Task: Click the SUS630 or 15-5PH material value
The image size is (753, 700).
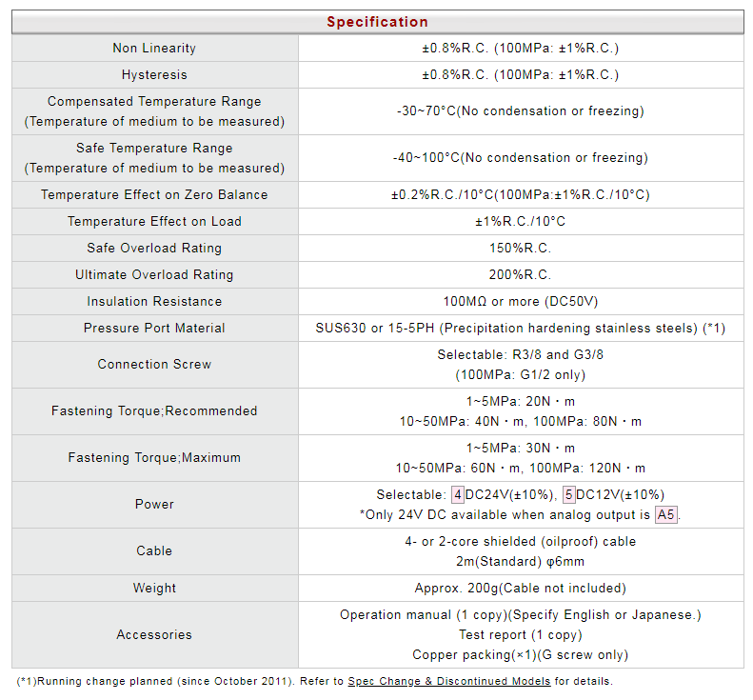Action: 521,329
